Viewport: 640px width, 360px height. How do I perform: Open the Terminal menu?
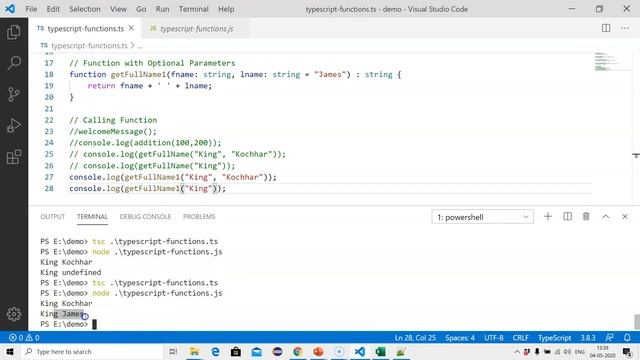click(x=194, y=9)
